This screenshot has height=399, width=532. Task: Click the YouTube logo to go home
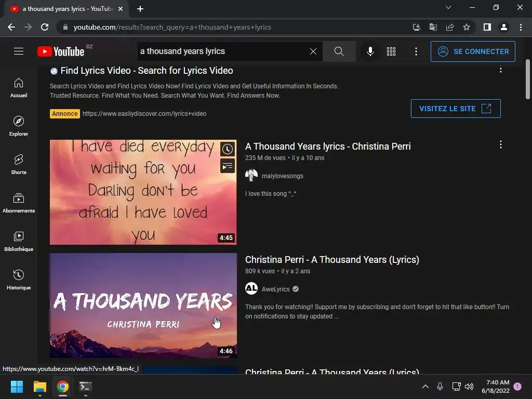pyautogui.click(x=61, y=51)
